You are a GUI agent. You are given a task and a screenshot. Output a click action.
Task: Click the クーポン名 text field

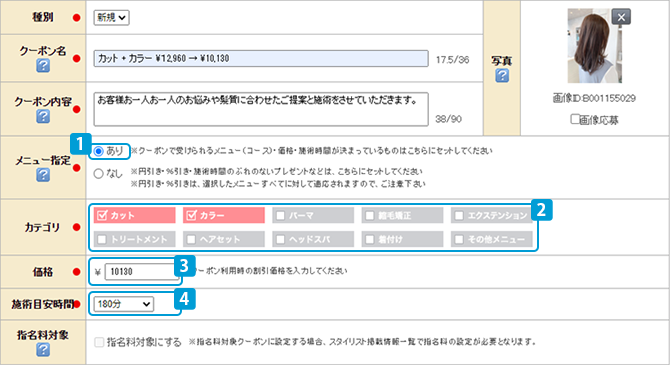[261, 59]
